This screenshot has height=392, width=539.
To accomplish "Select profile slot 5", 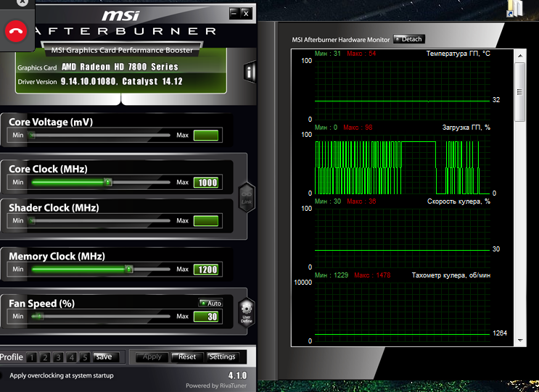I will (x=84, y=357).
